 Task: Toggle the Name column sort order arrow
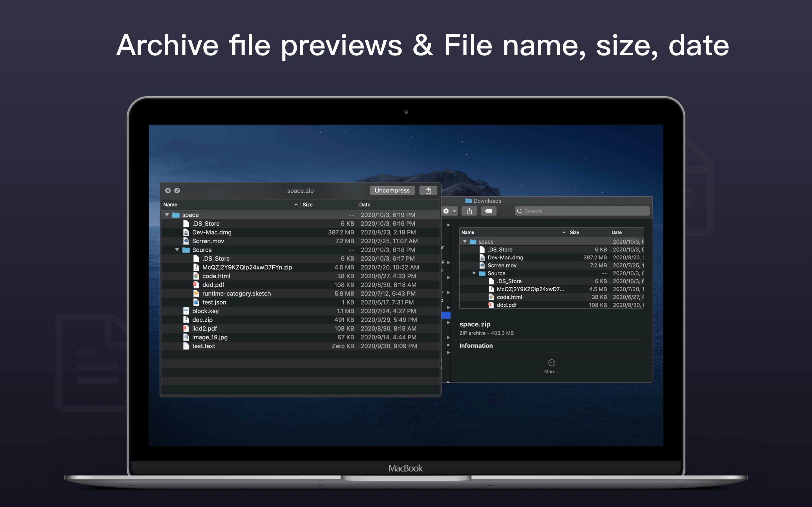tap(296, 204)
